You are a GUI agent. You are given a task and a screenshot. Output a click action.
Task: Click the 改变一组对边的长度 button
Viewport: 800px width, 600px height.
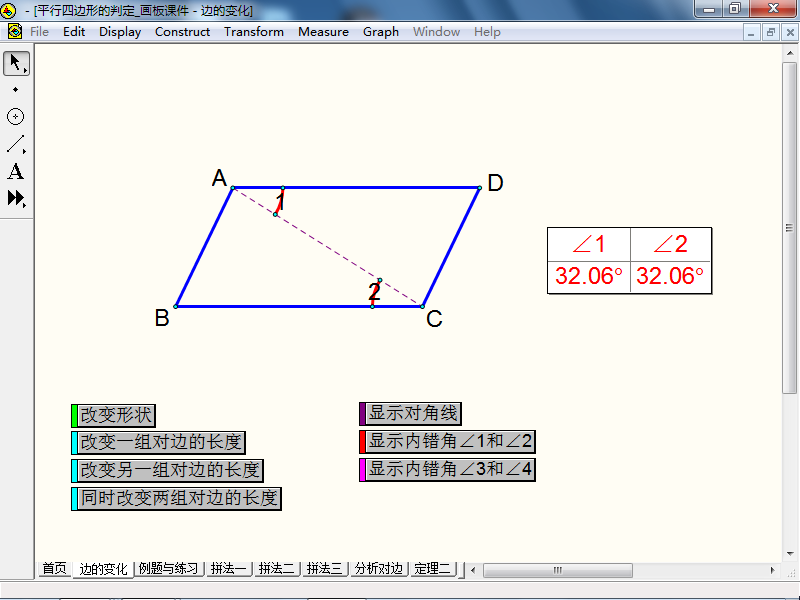coord(158,442)
